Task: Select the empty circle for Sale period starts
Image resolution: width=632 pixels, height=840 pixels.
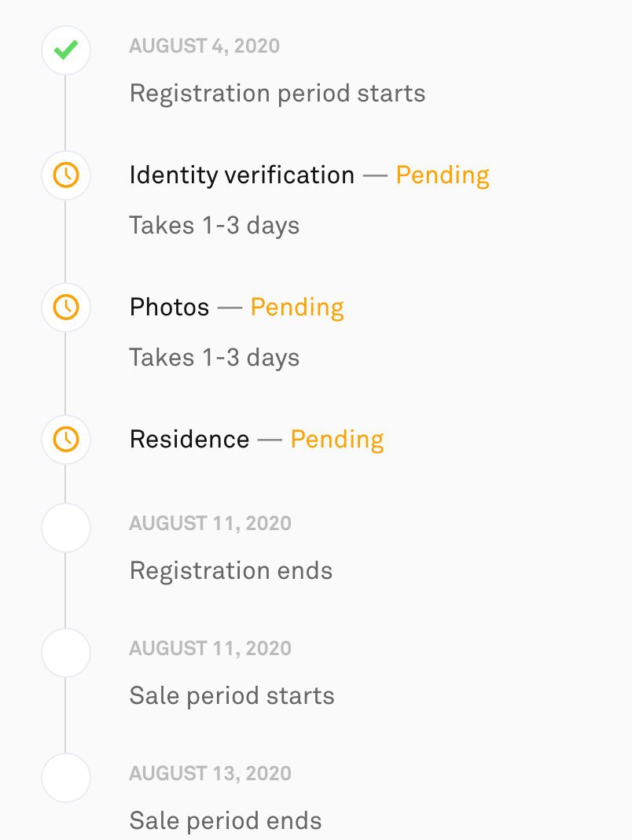Action: 66,653
